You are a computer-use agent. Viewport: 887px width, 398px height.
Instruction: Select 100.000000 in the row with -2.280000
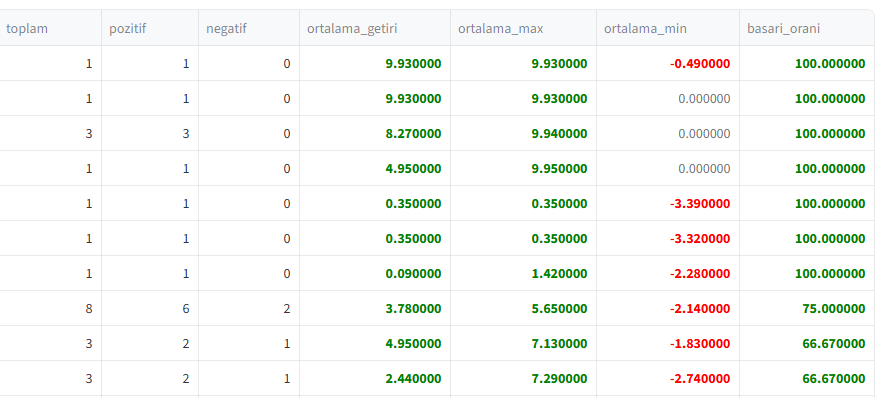(807, 274)
